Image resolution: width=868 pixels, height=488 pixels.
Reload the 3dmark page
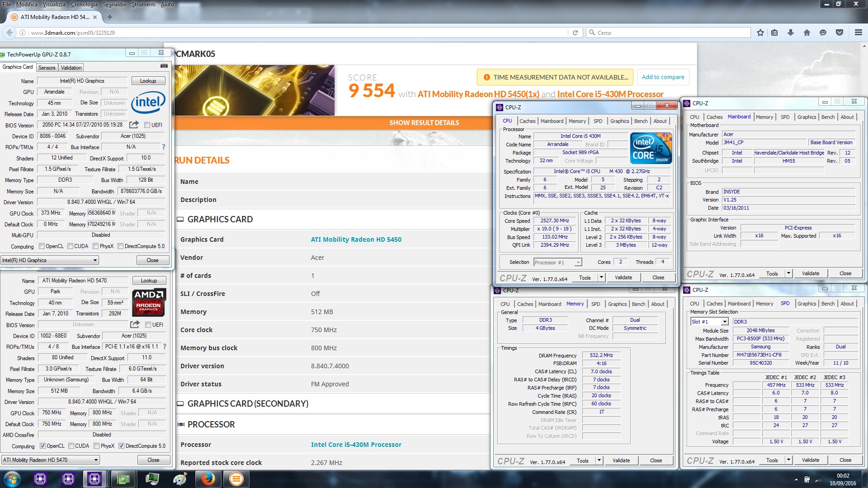click(x=575, y=33)
